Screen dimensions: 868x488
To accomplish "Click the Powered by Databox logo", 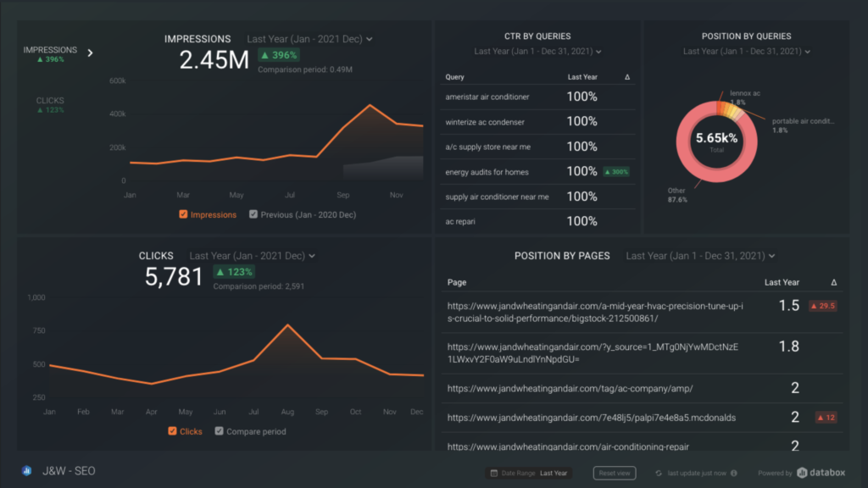I will (x=820, y=473).
